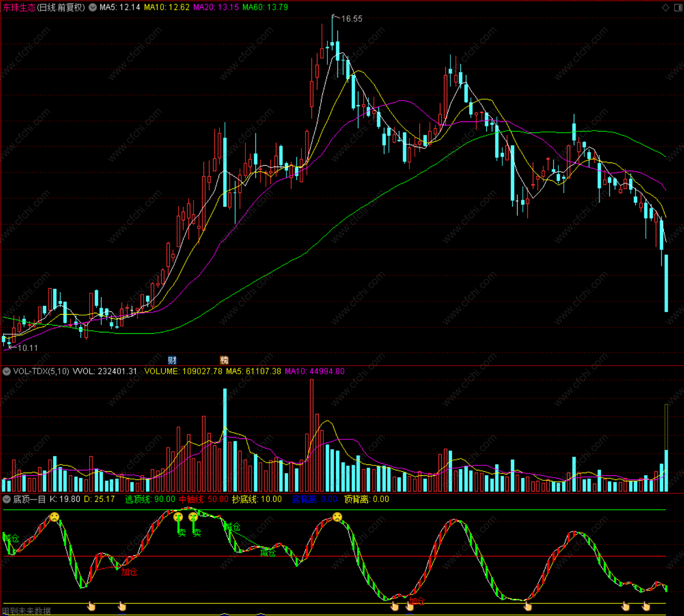Click the lowest green 减仓 label on the oscillator
Viewport: 684px width, 616px height.
[x=268, y=553]
